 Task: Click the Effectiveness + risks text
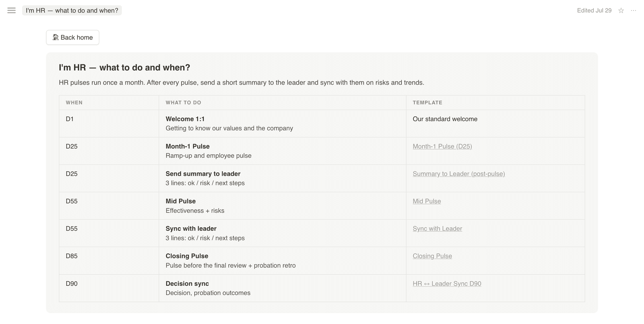pyautogui.click(x=195, y=210)
